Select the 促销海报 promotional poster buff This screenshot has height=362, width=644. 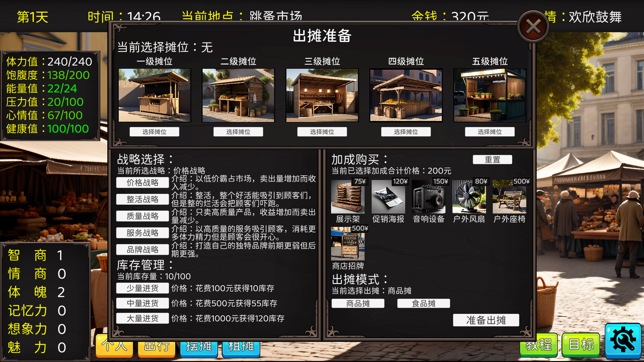pos(388,198)
